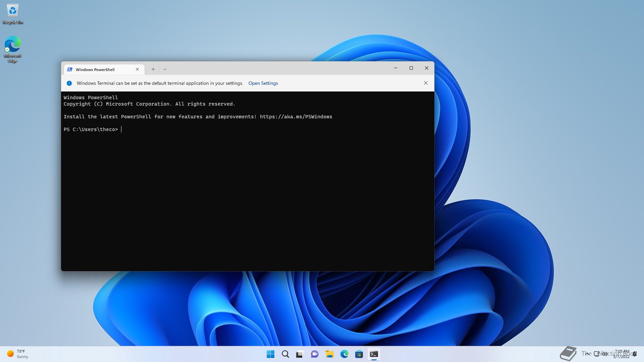This screenshot has height=362, width=644.
Task: Open the weather widget showing 75°F Sunny
Action: (x=18, y=354)
